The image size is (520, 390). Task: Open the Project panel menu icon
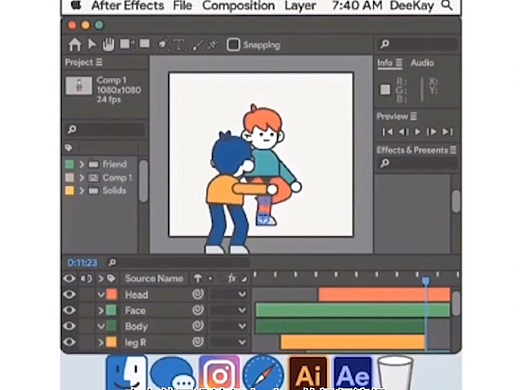(x=99, y=62)
